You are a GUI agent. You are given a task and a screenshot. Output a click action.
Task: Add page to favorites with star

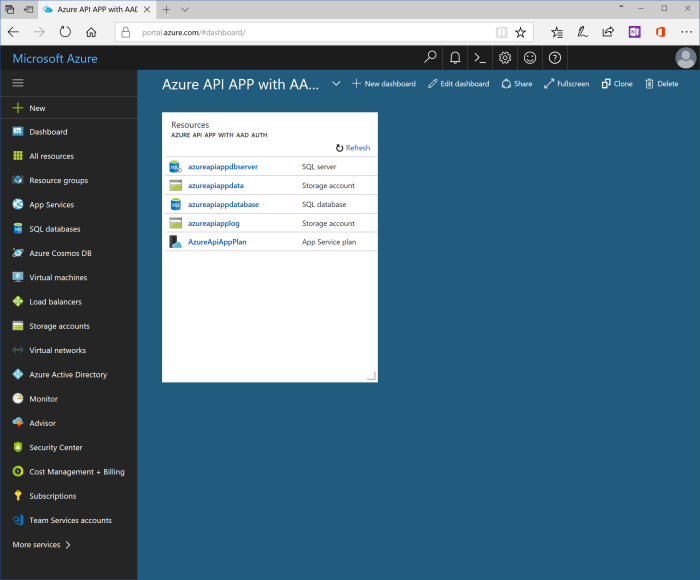tap(521, 32)
